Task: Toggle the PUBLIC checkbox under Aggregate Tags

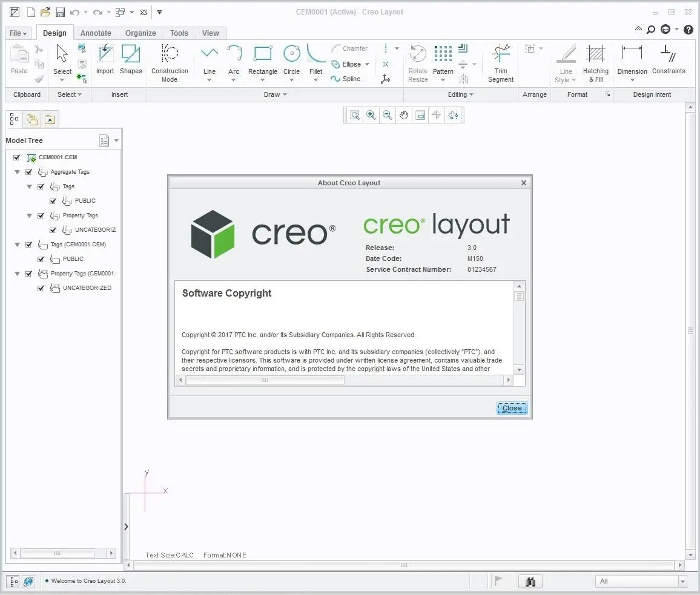Action: point(53,201)
